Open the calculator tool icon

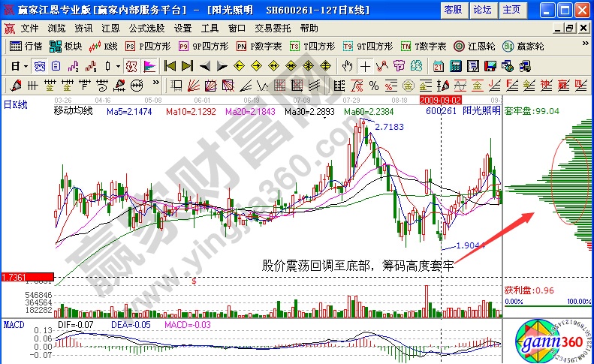coord(455,65)
